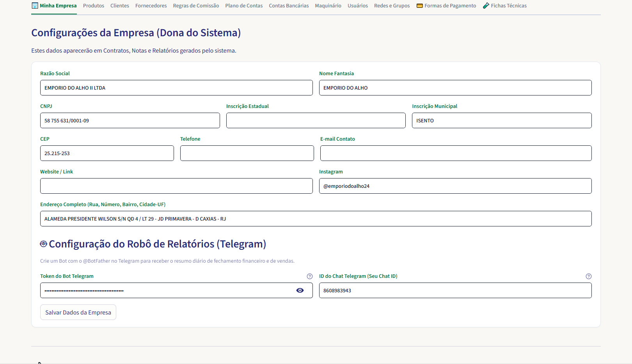Show the Telegram bot token with eye icon

[300, 290]
